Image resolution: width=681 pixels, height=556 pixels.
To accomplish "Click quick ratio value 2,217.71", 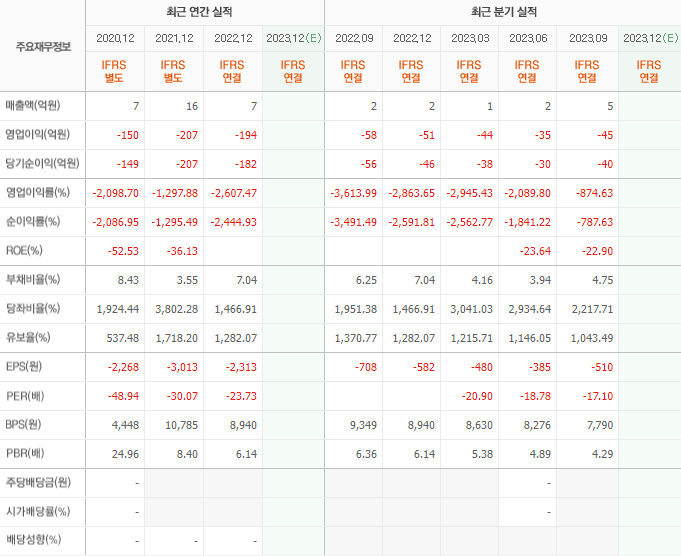I will click(x=592, y=309).
